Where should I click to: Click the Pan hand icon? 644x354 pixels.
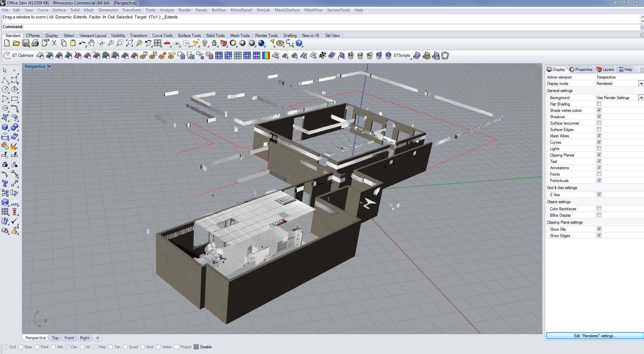click(x=91, y=43)
